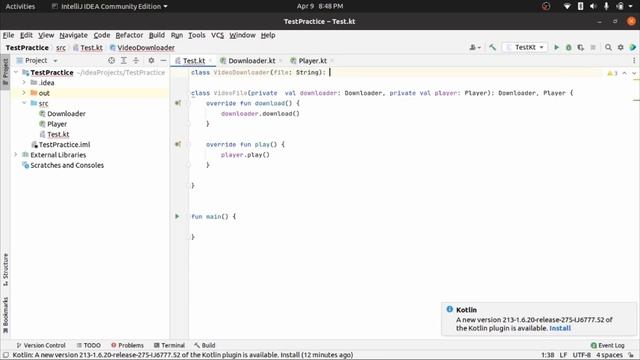Open the user account dropdown icon
This screenshot has width=640, height=360.
pyautogui.click(x=475, y=47)
